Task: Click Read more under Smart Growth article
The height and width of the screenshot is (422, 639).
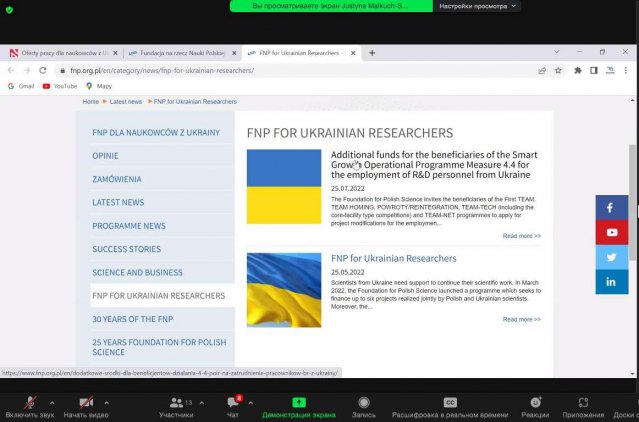Action: [x=521, y=236]
